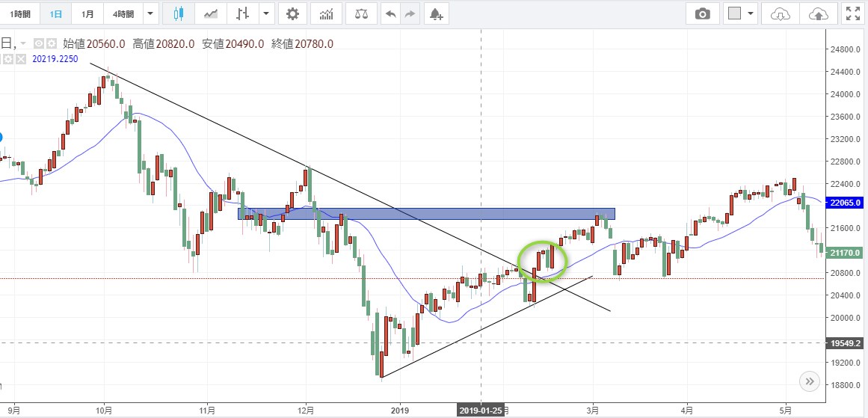The image size is (868, 418).
Task: Switch to the area chart style icon
Action: 211,14
